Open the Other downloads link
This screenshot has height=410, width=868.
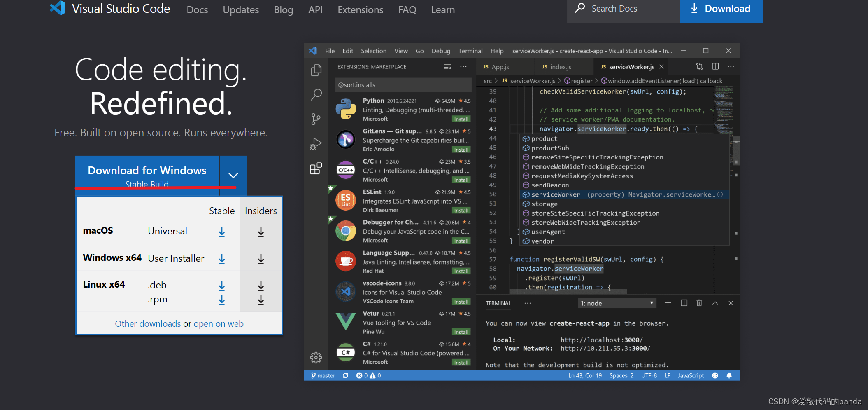click(x=148, y=324)
